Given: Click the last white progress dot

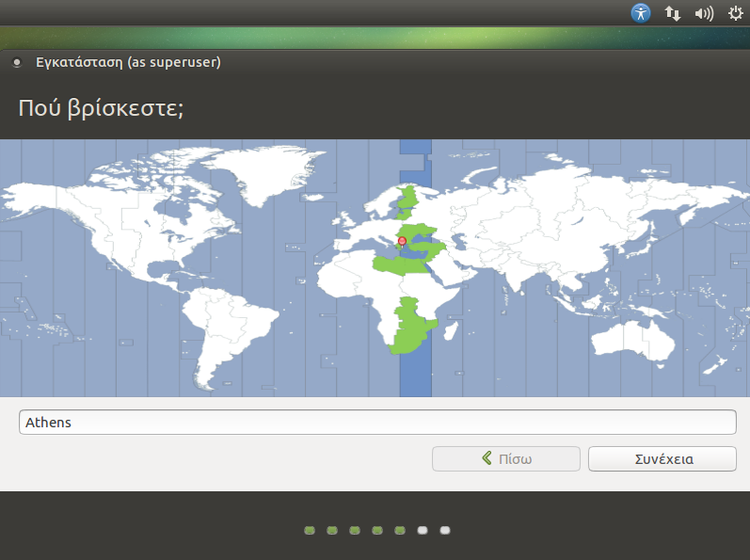Looking at the screenshot, I should point(445,531).
